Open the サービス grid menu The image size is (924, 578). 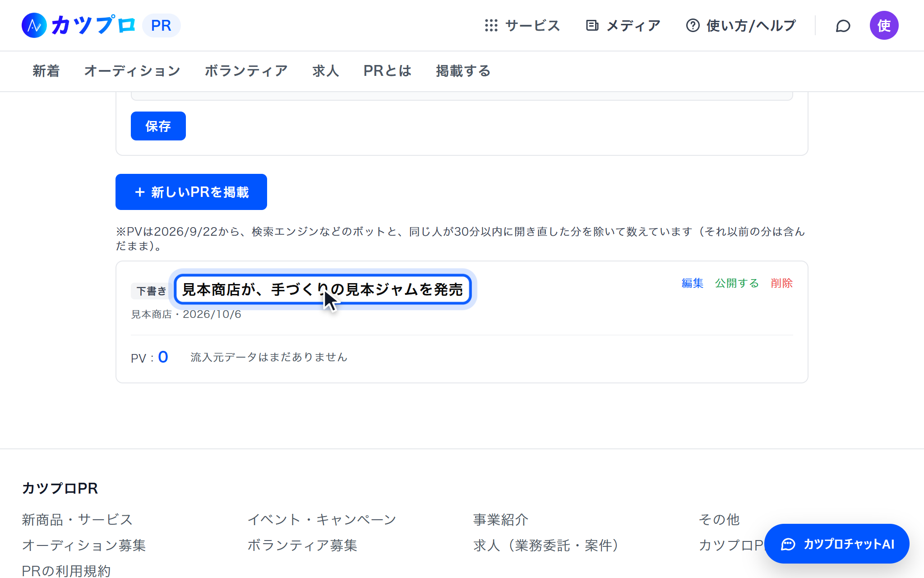pyautogui.click(x=522, y=25)
